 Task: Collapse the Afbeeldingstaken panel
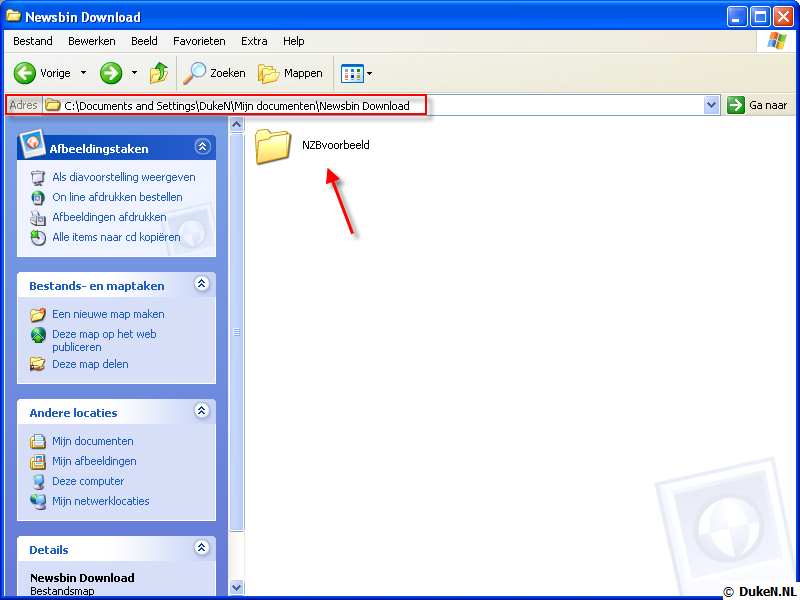click(202, 147)
